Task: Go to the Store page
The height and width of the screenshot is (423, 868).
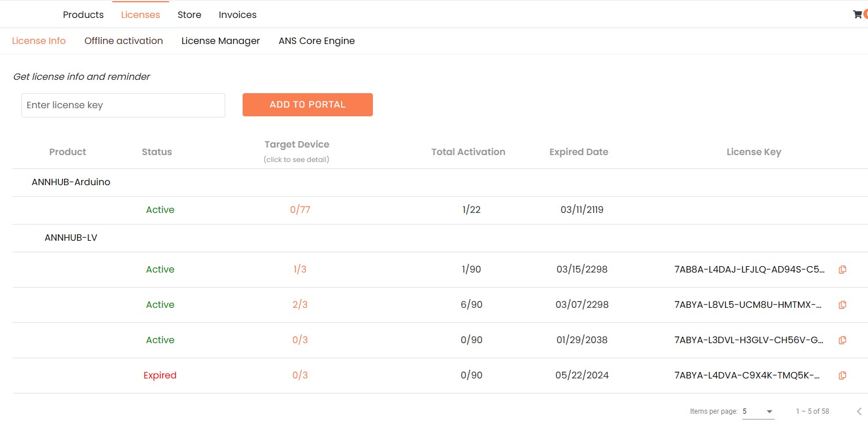Action: tap(189, 14)
